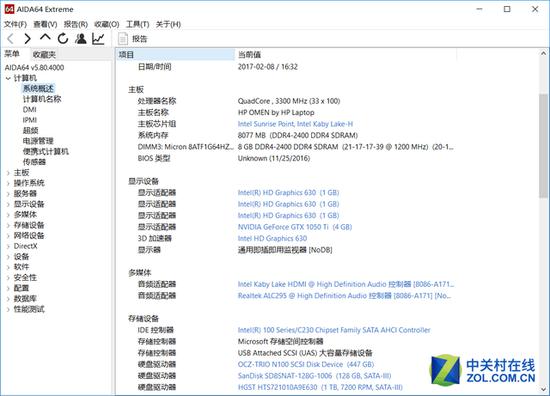The width and height of the screenshot is (550, 396).
Task: Select 系统概述 in the tree
Action: coord(39,88)
